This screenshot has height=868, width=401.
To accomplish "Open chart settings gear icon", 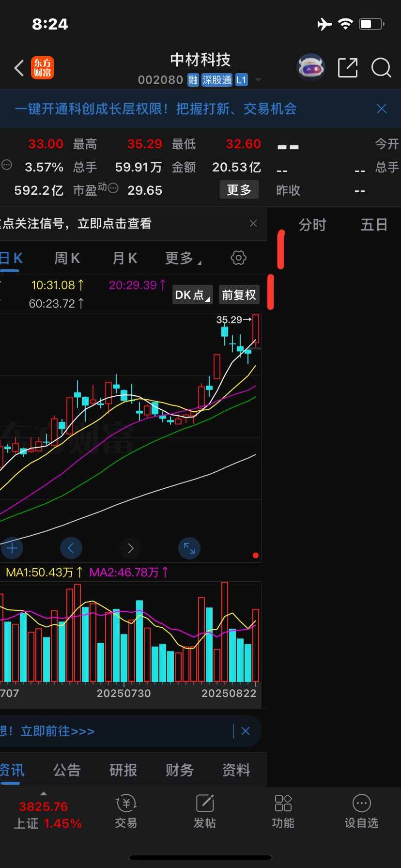I will coord(238,258).
